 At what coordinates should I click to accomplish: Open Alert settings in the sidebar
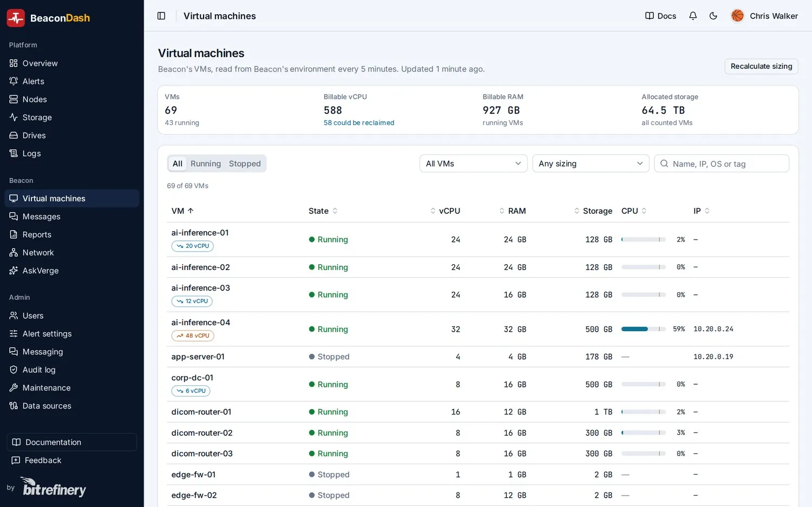coord(72,334)
